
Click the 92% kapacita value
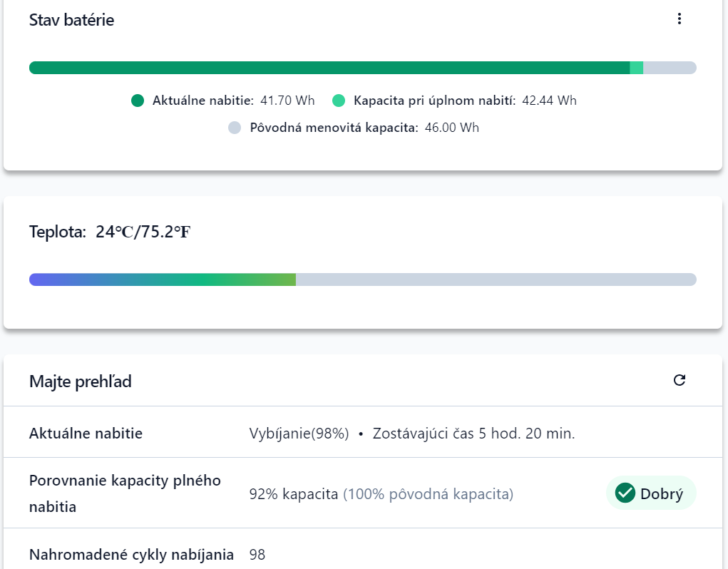point(293,494)
